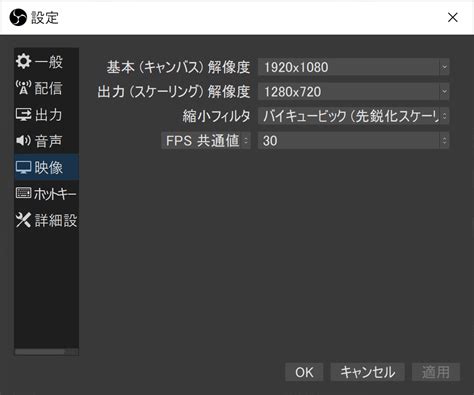This screenshot has height=395, width=474.
Task: Open the FPS value dropdown showing 30
Action: (x=353, y=140)
